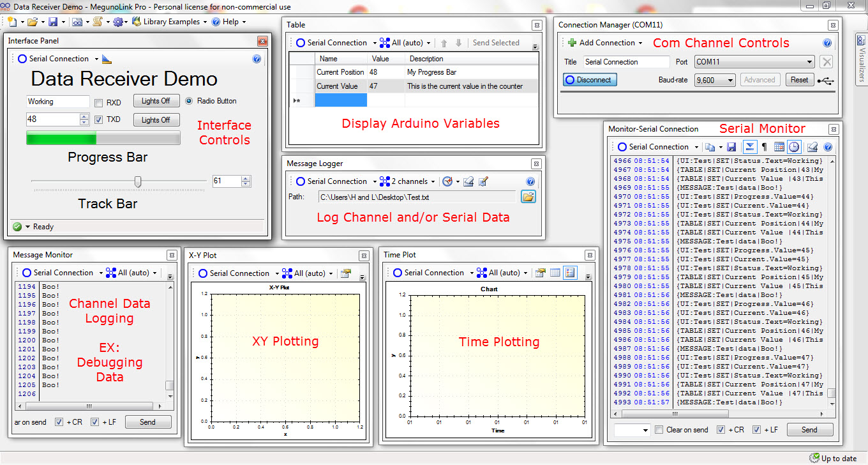868x465 pixels.
Task: Click the Working text field
Action: [x=58, y=102]
